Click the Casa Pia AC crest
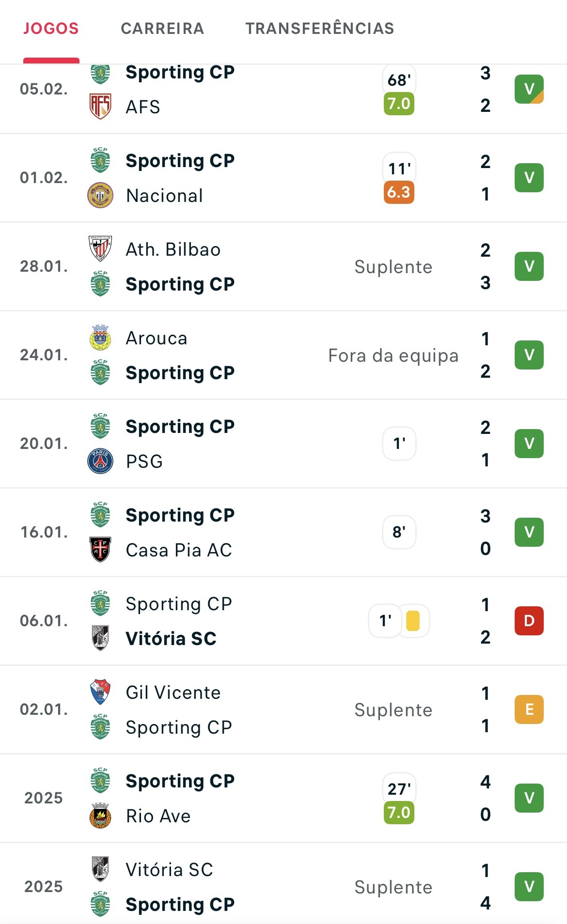Viewport: 567px width, 924px height. [100, 550]
